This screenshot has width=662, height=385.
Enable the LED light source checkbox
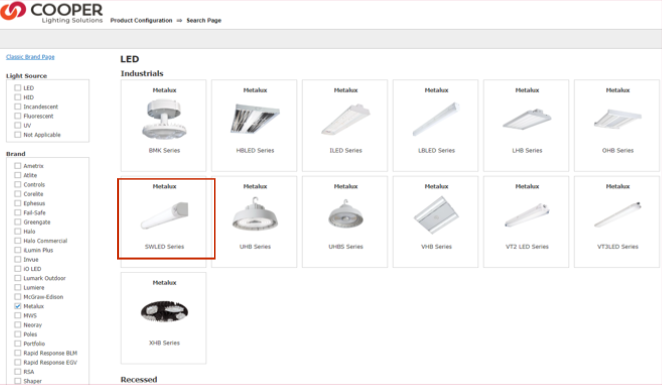pos(18,88)
